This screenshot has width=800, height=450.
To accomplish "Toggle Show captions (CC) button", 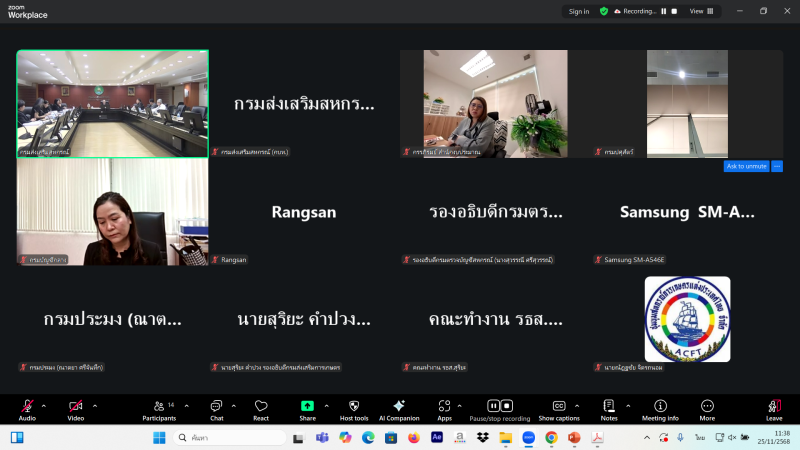I will coord(559,408).
